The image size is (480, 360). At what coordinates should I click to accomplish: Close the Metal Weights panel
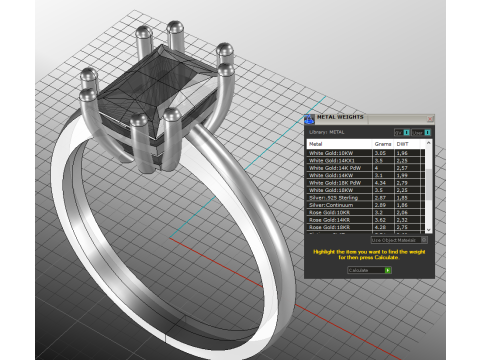pos(430,119)
